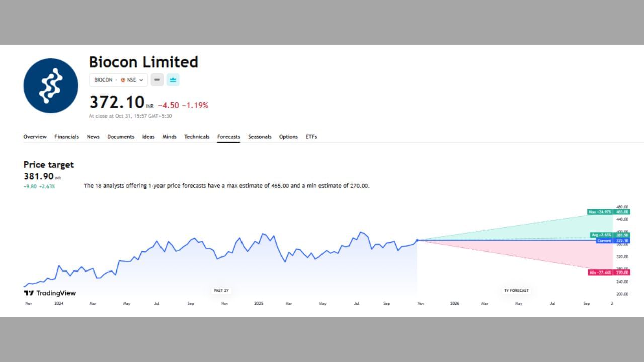Screen dimensions: 644x362
Task: Click the Avg +2.63% price label
Action: [x=601, y=235]
